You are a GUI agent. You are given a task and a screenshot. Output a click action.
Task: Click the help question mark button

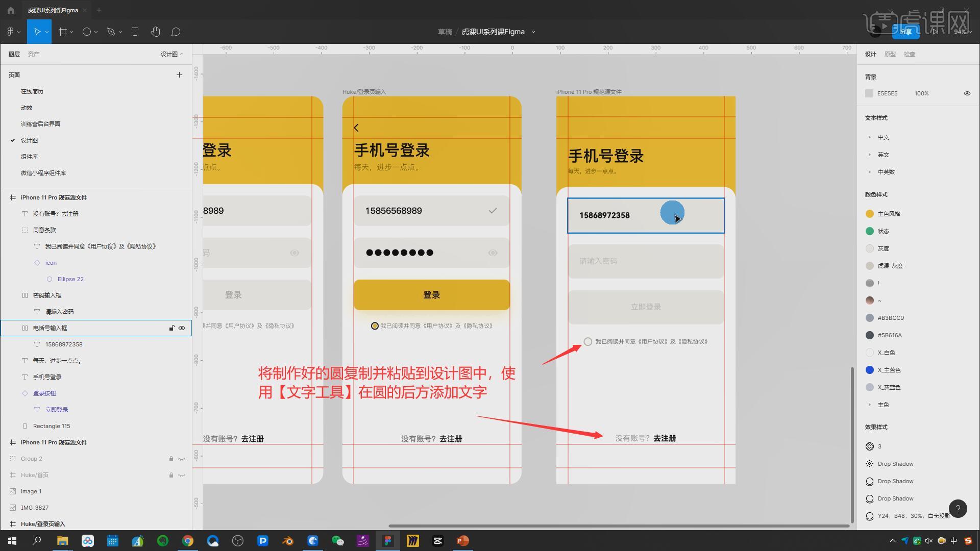point(958,509)
